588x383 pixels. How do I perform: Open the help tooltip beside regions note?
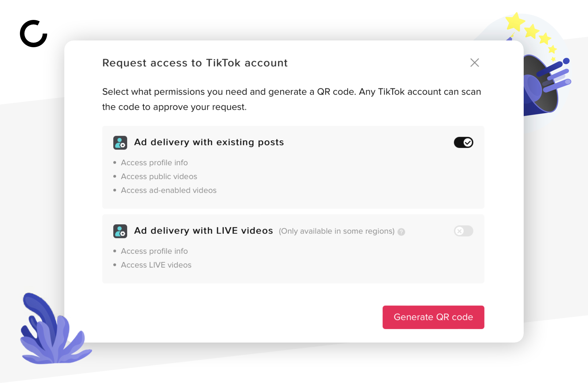pyautogui.click(x=401, y=232)
